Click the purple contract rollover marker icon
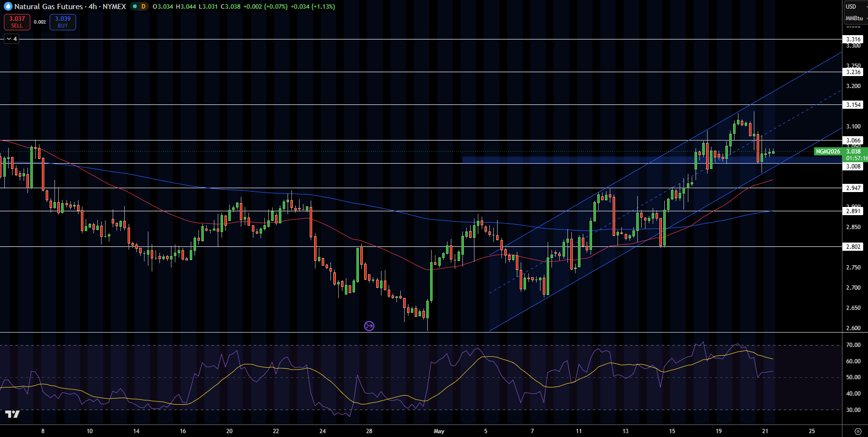 point(369,326)
